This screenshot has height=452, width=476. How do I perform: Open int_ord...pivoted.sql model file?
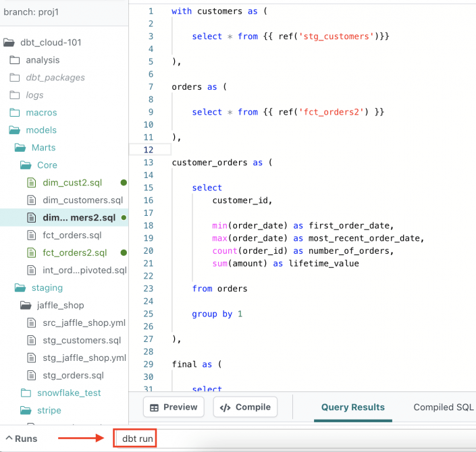tap(84, 271)
